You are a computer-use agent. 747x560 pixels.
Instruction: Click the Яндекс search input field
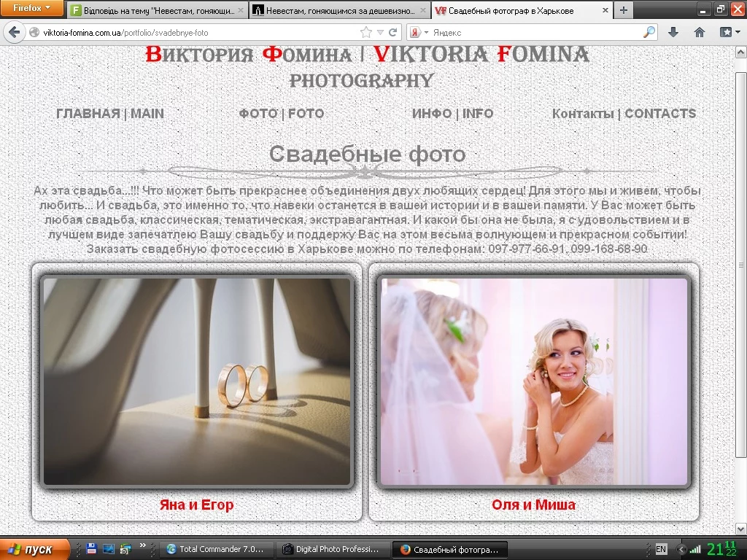[x=536, y=32]
